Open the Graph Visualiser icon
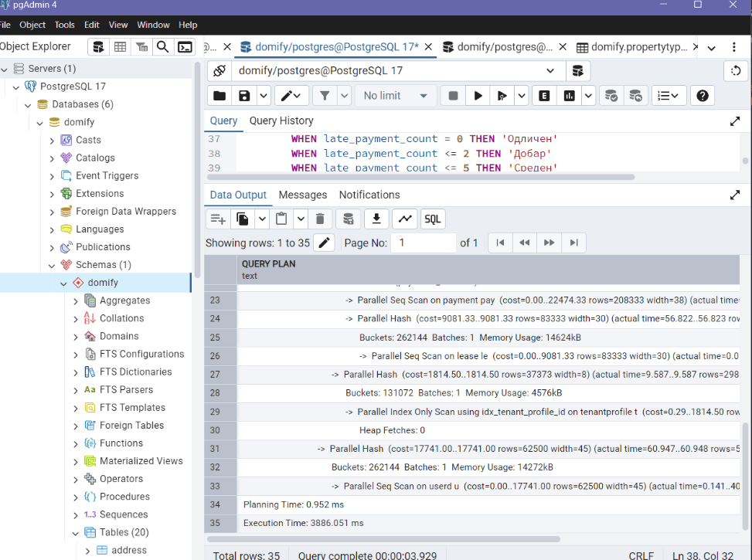The image size is (752, 560). pyautogui.click(x=404, y=219)
